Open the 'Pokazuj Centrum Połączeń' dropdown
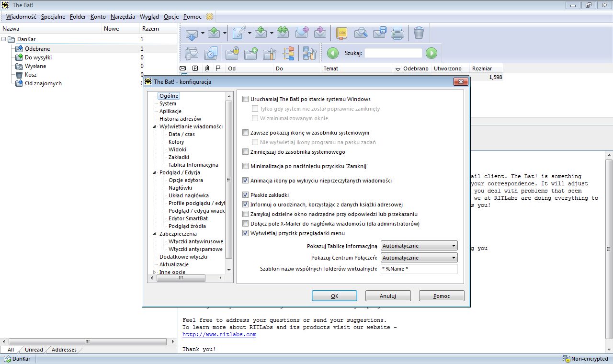This screenshot has height=364, width=613. pos(419,258)
